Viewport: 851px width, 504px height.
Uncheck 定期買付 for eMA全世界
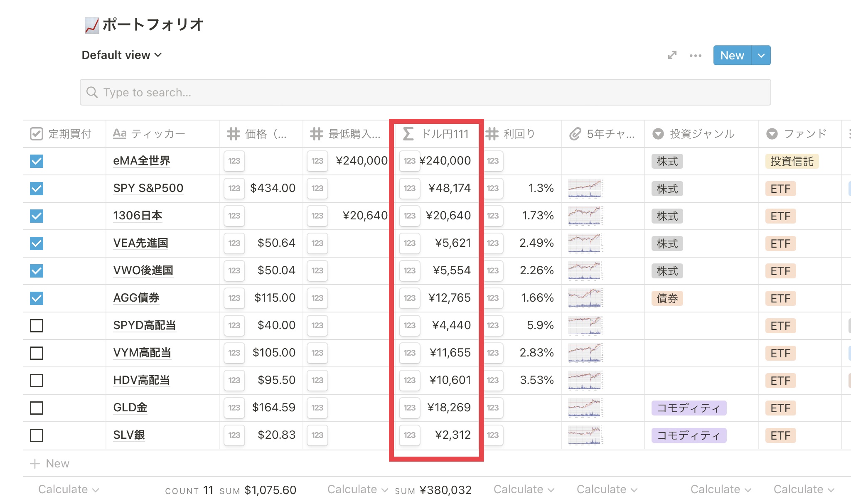(37, 161)
